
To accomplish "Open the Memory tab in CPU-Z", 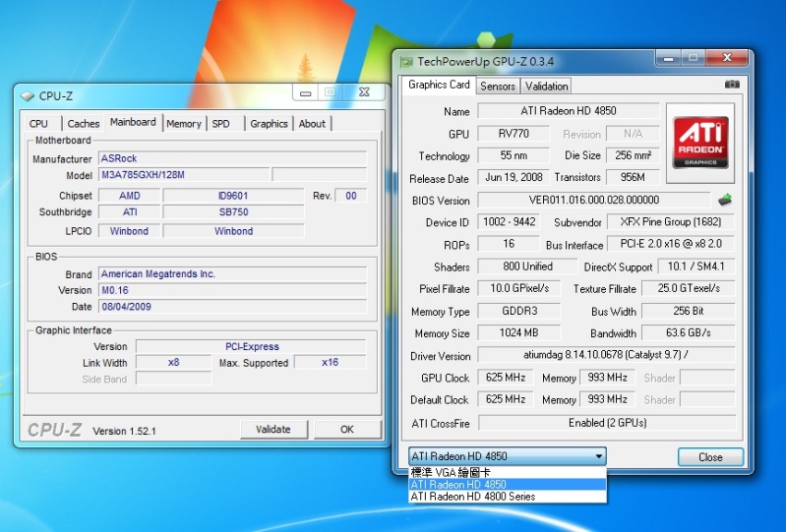I will point(184,124).
